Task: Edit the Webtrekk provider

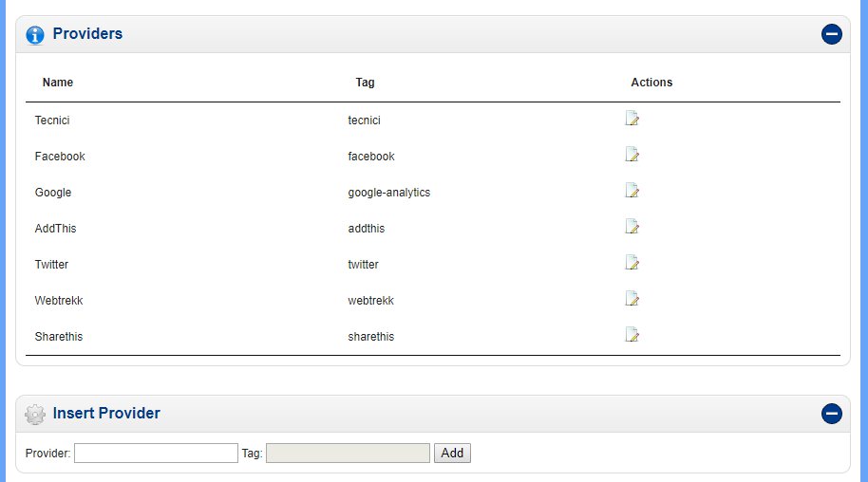Action: (x=632, y=299)
